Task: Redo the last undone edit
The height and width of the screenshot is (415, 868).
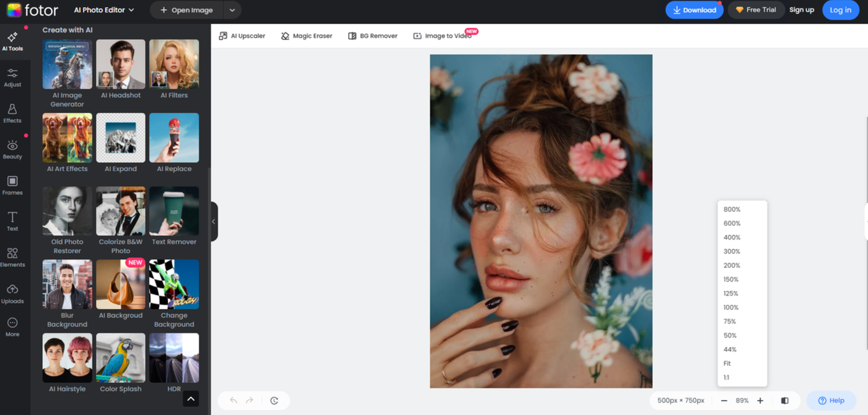Action: 250,400
